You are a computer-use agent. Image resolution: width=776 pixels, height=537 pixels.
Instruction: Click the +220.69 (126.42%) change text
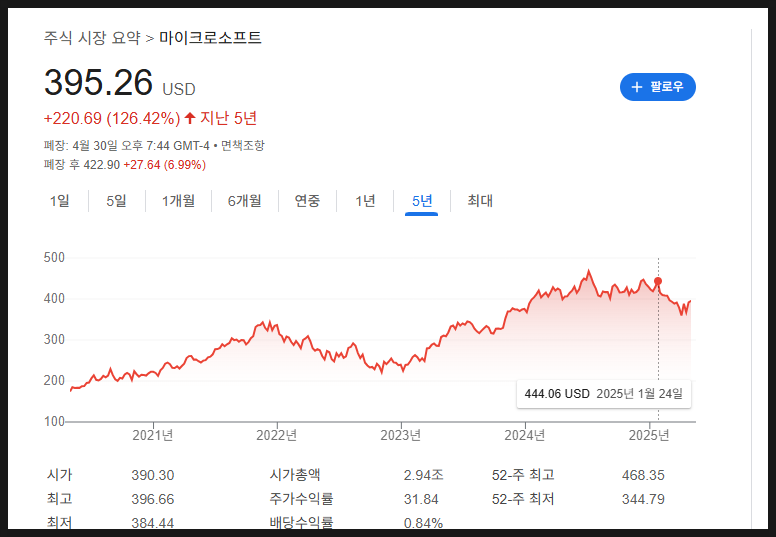point(112,118)
